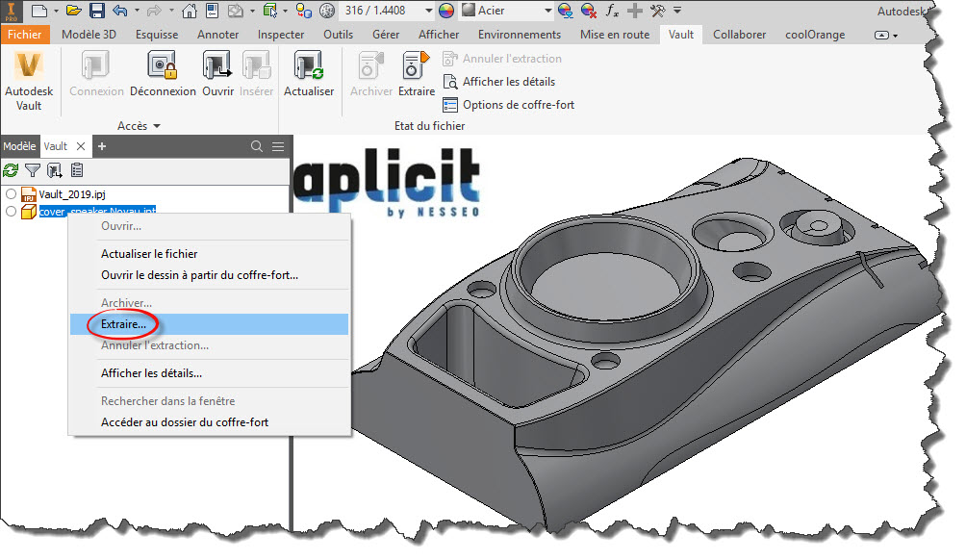
Task: Open the Acier material dropdown
Action: click(x=547, y=12)
